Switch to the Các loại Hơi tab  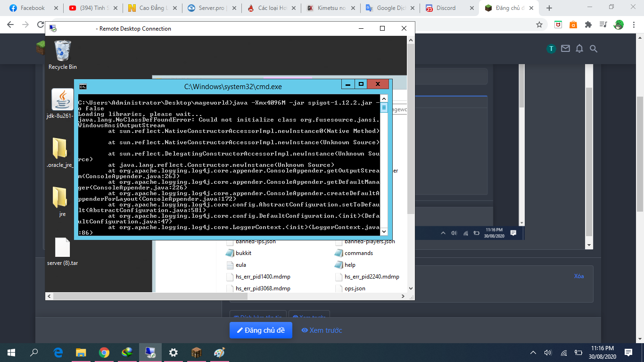[x=270, y=8]
